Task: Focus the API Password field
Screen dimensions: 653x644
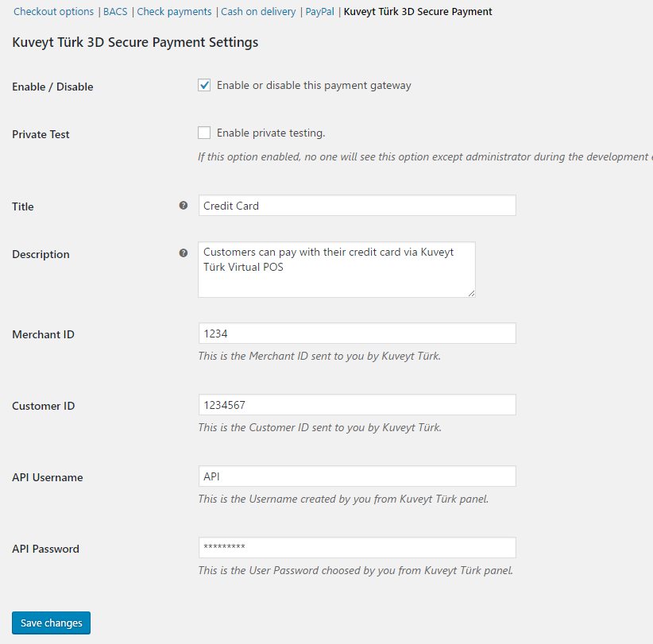Action: tap(357, 548)
